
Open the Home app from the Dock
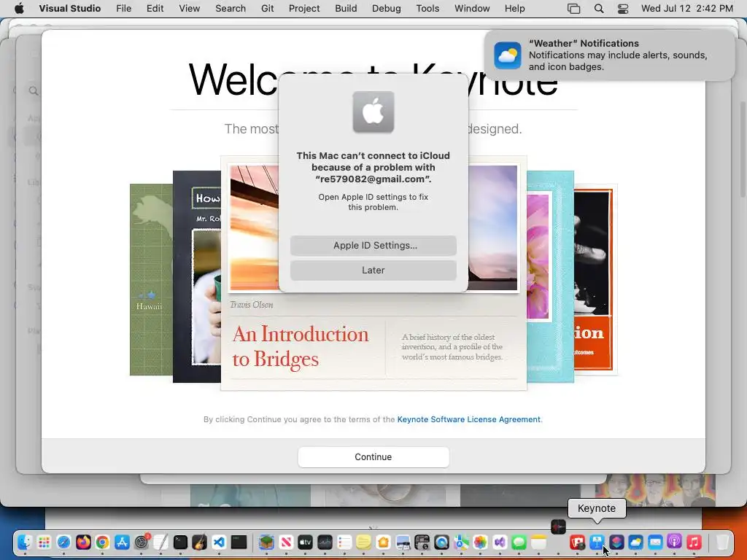[383, 542]
